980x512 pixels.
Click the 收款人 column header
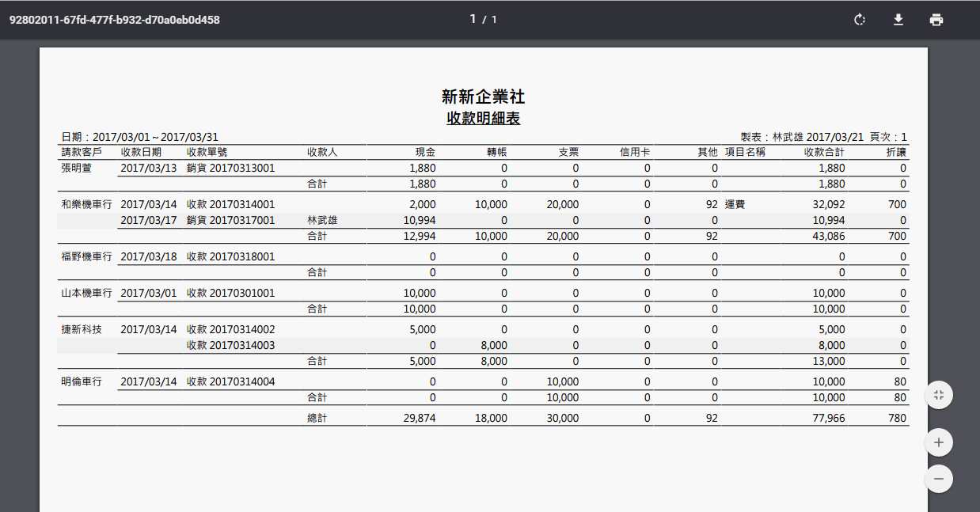click(323, 152)
